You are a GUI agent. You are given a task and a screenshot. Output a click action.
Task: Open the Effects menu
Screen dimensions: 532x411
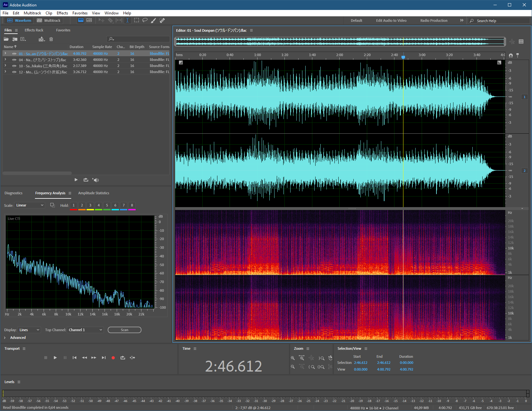point(62,13)
